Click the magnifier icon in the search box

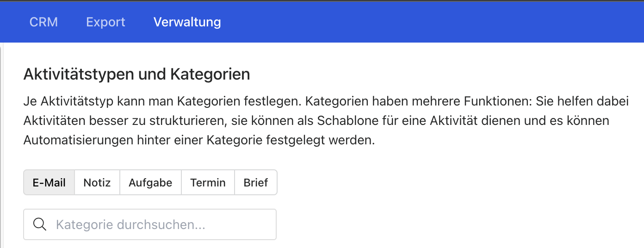[40, 225]
